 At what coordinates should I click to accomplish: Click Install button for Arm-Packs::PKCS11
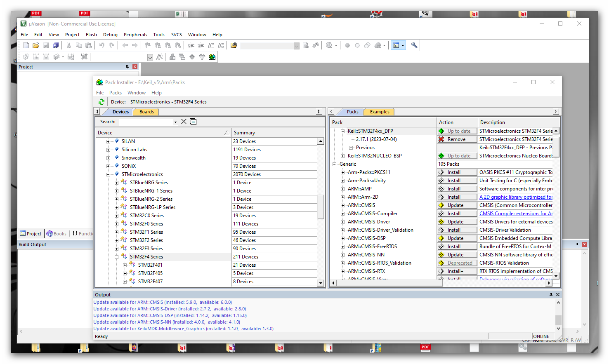click(x=457, y=172)
